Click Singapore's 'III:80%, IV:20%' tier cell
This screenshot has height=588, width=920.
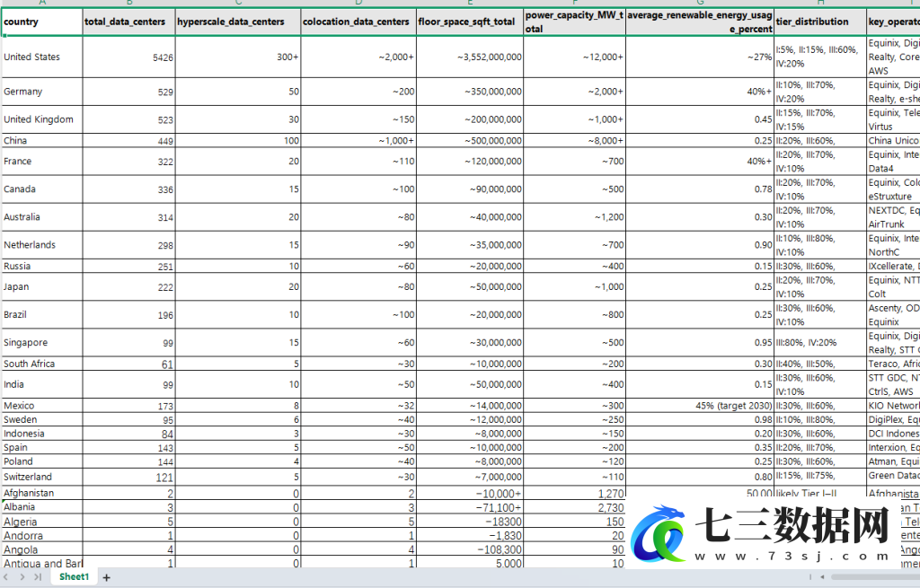pyautogui.click(x=820, y=342)
